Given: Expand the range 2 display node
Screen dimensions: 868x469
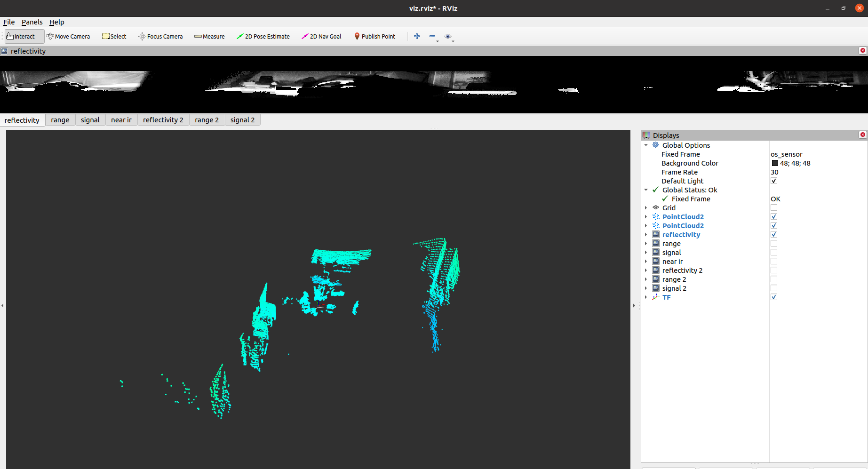Looking at the screenshot, I should coord(646,279).
